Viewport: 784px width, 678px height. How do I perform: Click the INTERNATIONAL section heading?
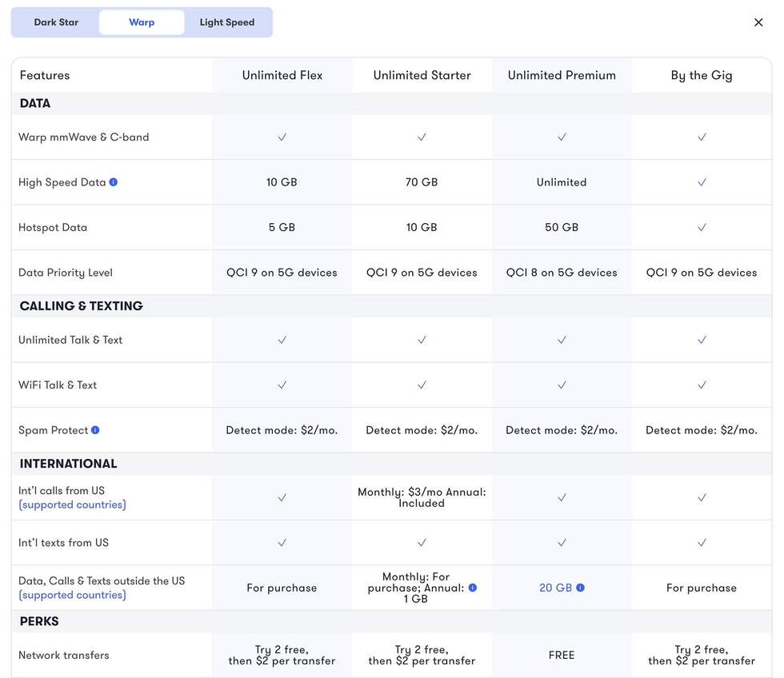(68, 464)
